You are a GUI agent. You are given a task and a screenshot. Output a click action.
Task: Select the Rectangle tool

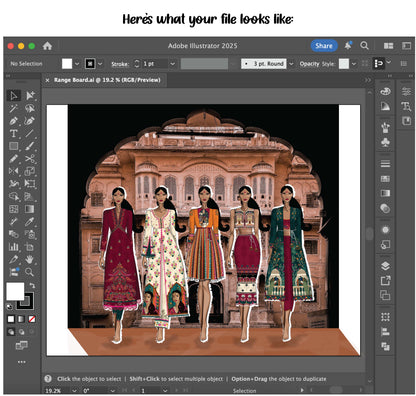click(14, 146)
